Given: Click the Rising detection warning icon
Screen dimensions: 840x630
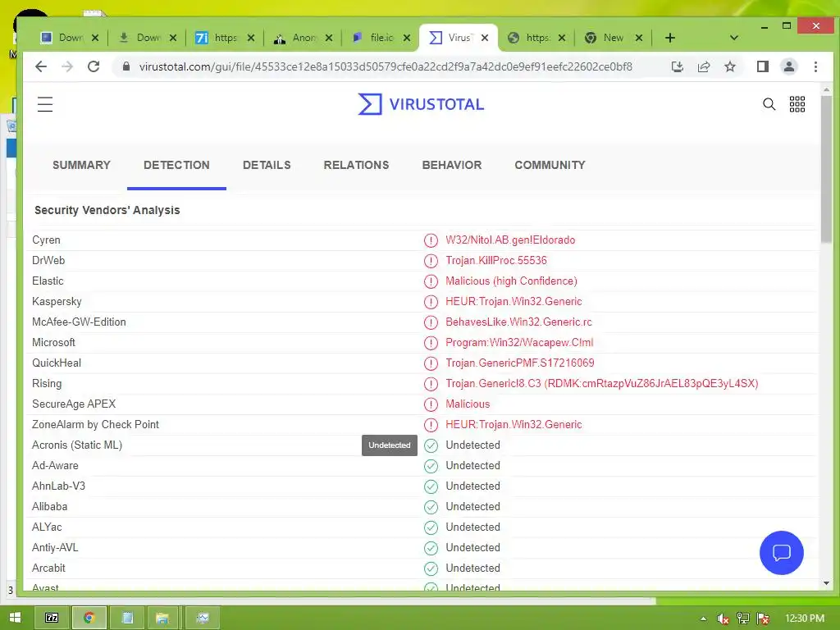Looking at the screenshot, I should click(x=431, y=384).
